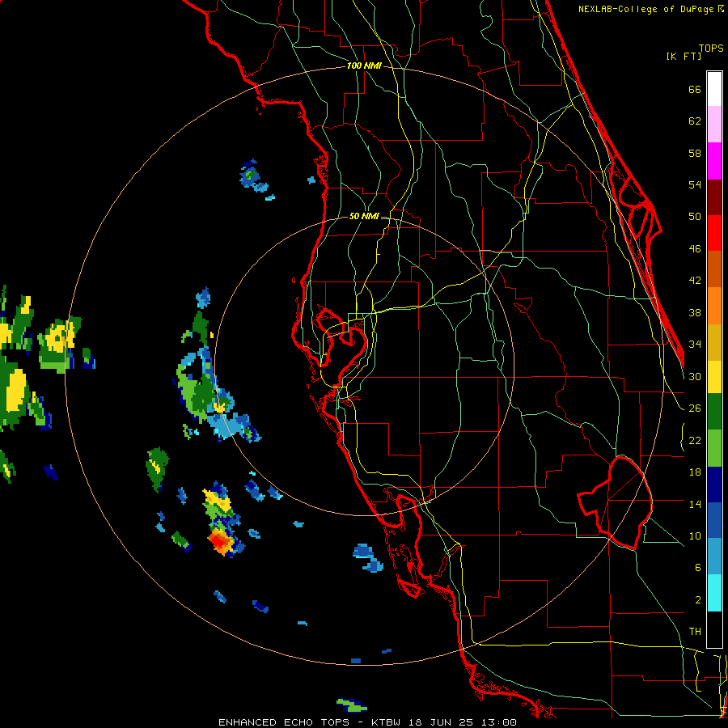This screenshot has width=728, height=728.
Task: Click the "TH" threshold legend label
Action: (x=695, y=632)
